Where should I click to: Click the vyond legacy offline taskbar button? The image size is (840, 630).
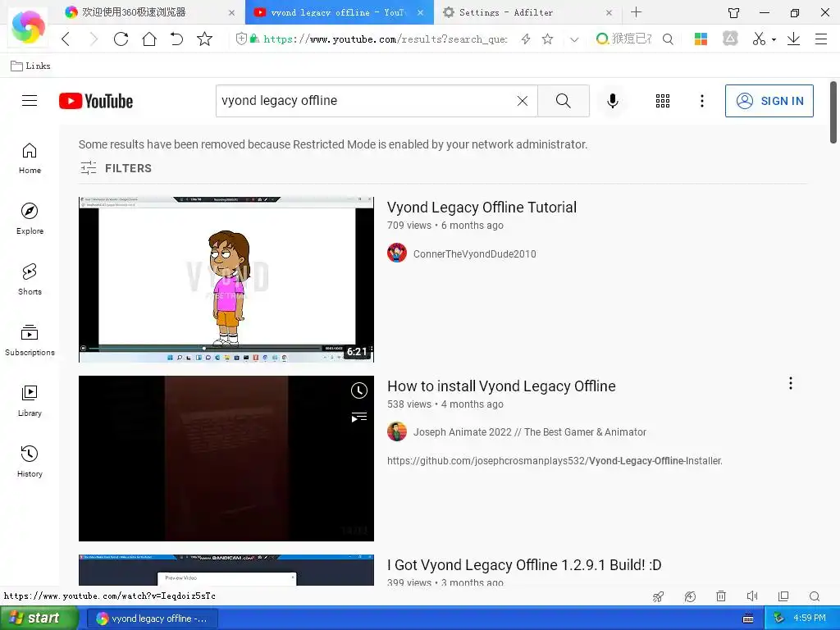point(153,619)
